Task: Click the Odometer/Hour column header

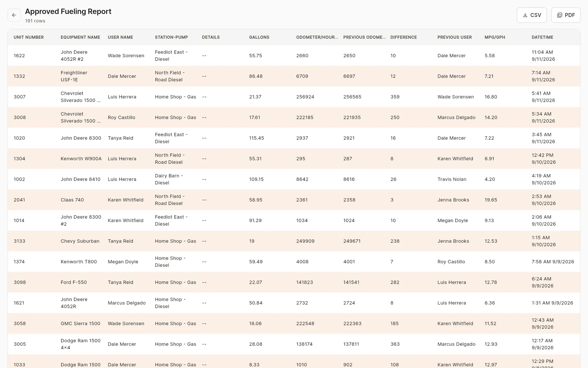Action: coord(317,37)
